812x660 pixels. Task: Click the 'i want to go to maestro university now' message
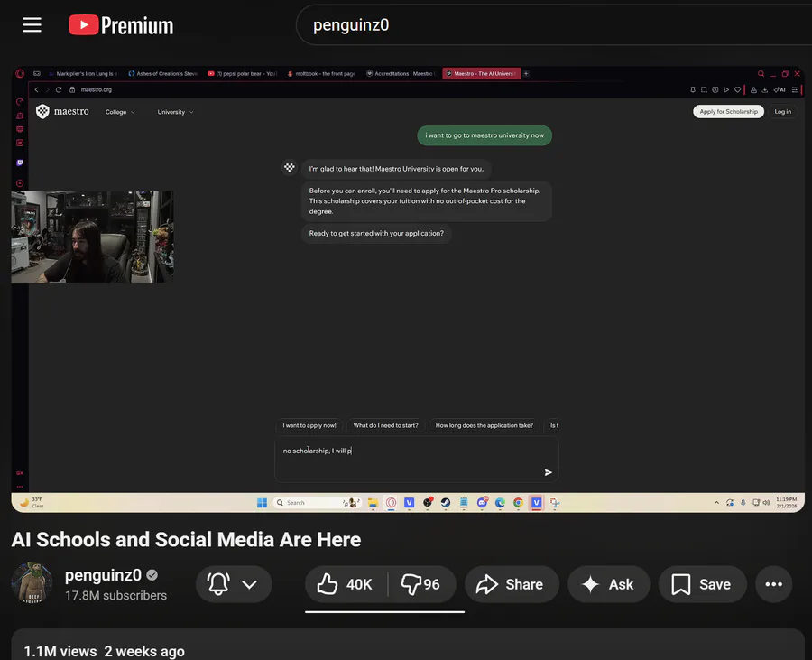[x=484, y=135]
